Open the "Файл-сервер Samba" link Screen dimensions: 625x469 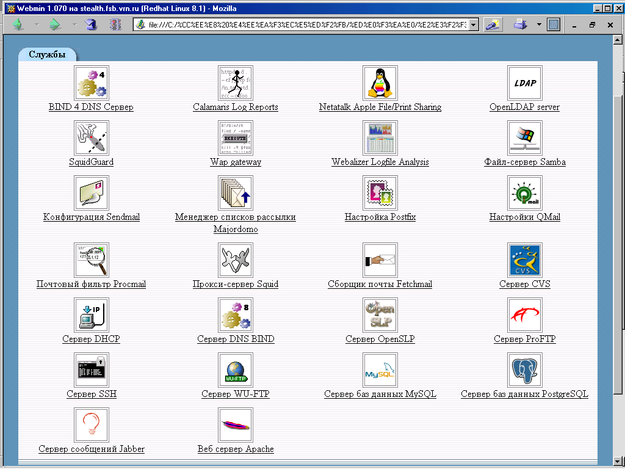pos(525,162)
